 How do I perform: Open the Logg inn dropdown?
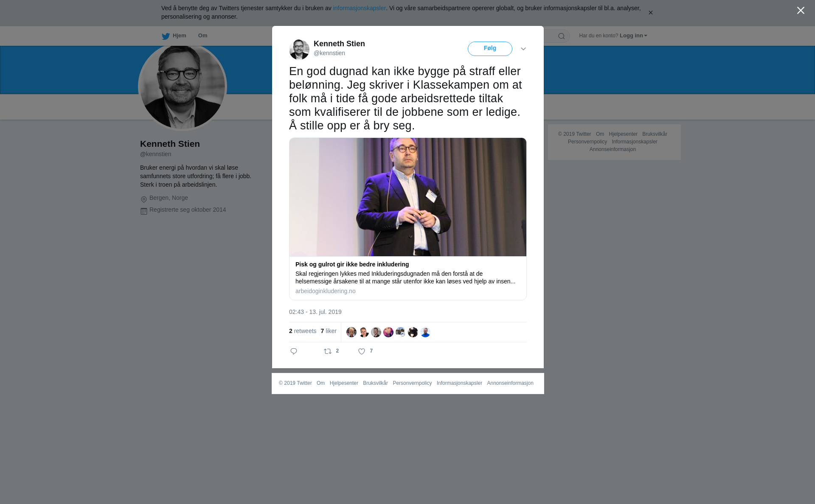633,36
